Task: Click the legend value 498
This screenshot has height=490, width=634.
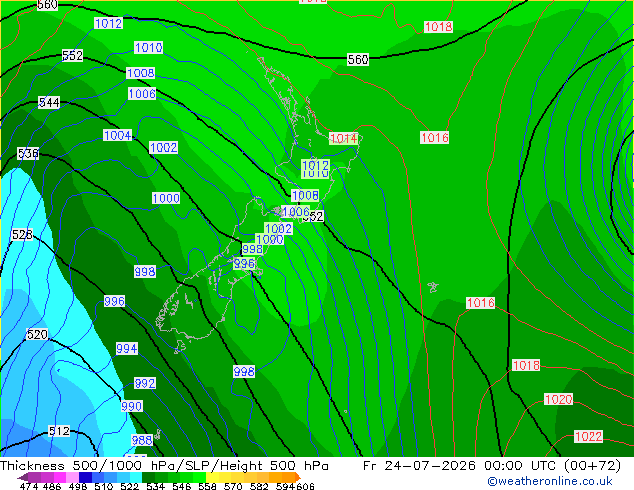Action: pyautogui.click(x=78, y=486)
